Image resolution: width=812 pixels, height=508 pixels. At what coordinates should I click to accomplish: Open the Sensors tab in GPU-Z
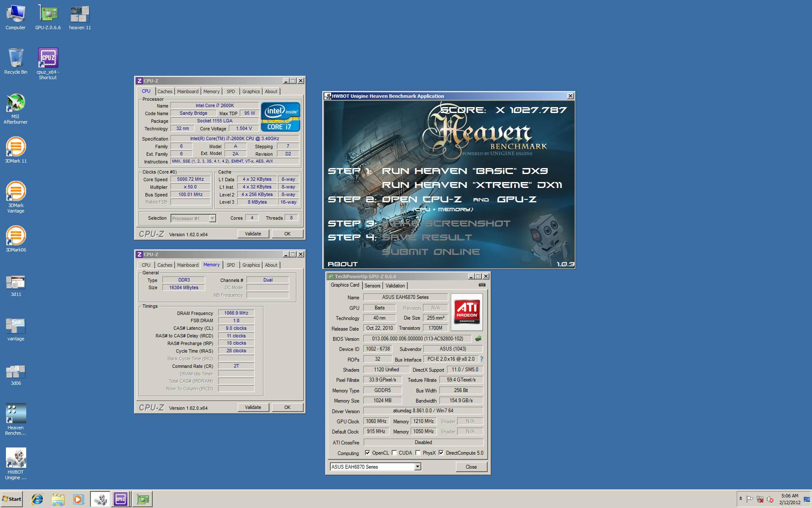click(372, 286)
